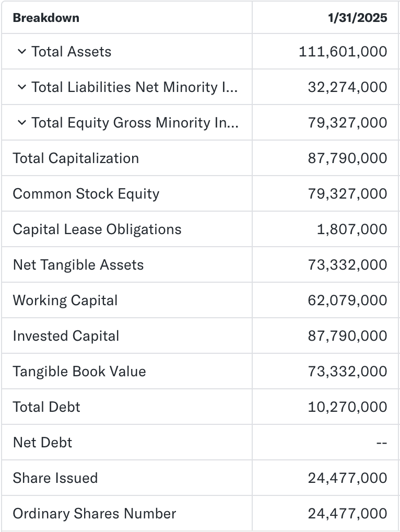Select the Ordinary Shares Number row
This screenshot has height=532, width=400.
[95, 513]
